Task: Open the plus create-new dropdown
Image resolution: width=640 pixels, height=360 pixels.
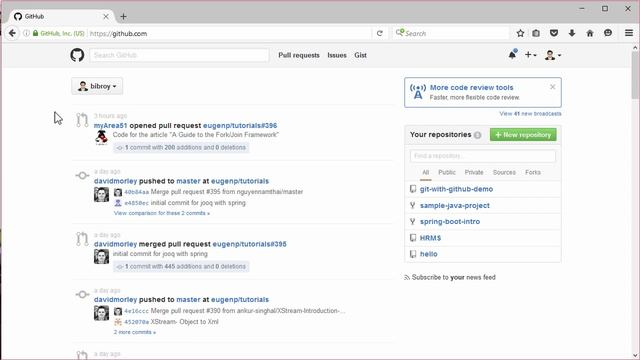Action: (x=530, y=55)
